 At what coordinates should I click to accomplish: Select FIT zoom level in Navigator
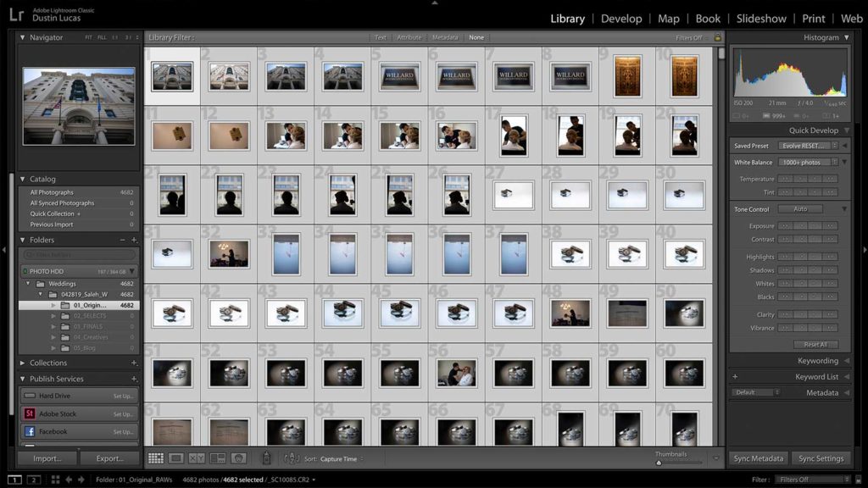88,37
